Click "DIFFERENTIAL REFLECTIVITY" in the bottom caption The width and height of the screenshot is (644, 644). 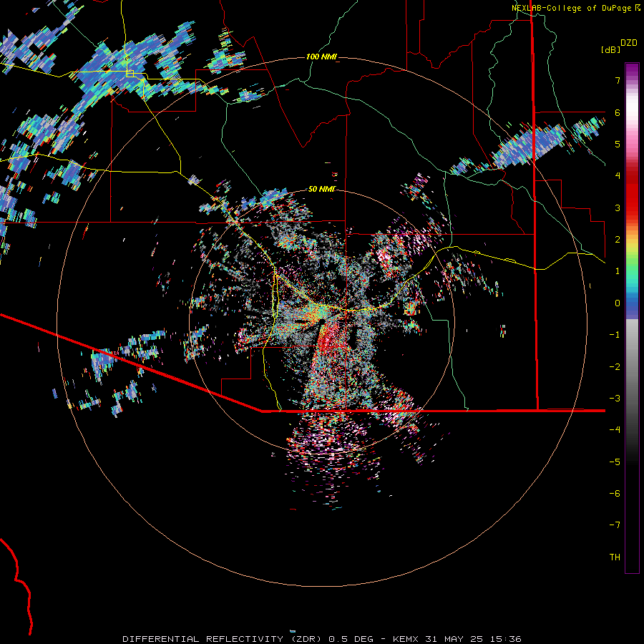[203, 639]
